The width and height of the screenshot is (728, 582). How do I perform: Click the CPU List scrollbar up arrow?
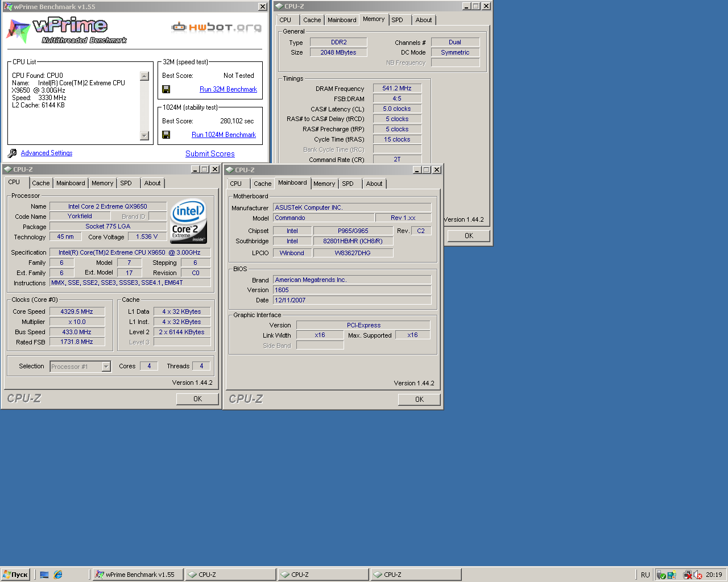(x=144, y=76)
